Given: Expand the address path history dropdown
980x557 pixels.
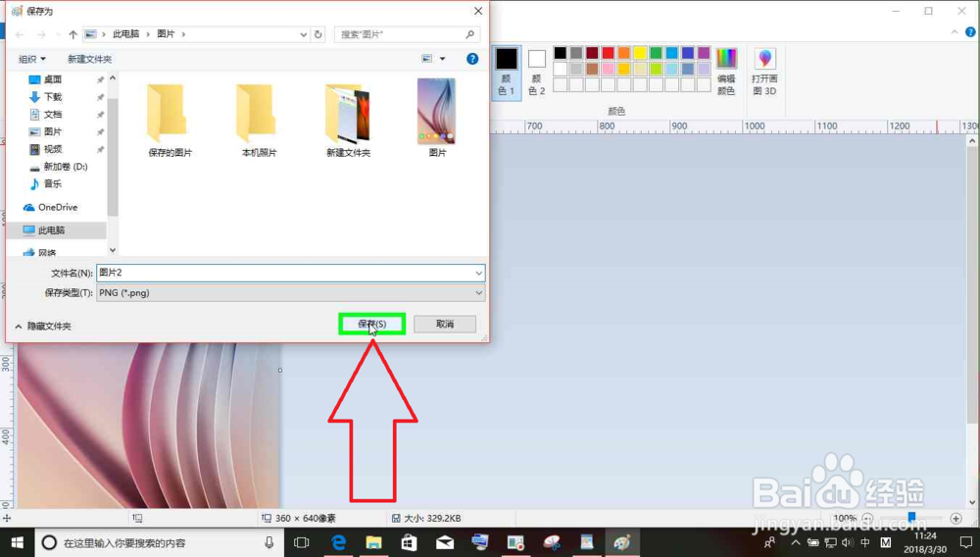Looking at the screenshot, I should pos(303,34).
